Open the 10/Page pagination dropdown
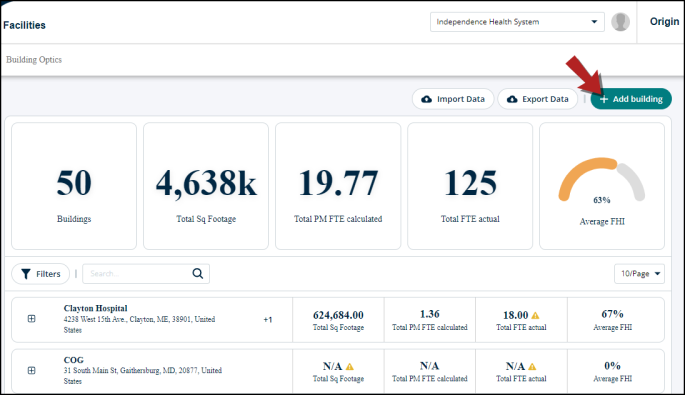The width and height of the screenshot is (685, 395). pyautogui.click(x=639, y=274)
